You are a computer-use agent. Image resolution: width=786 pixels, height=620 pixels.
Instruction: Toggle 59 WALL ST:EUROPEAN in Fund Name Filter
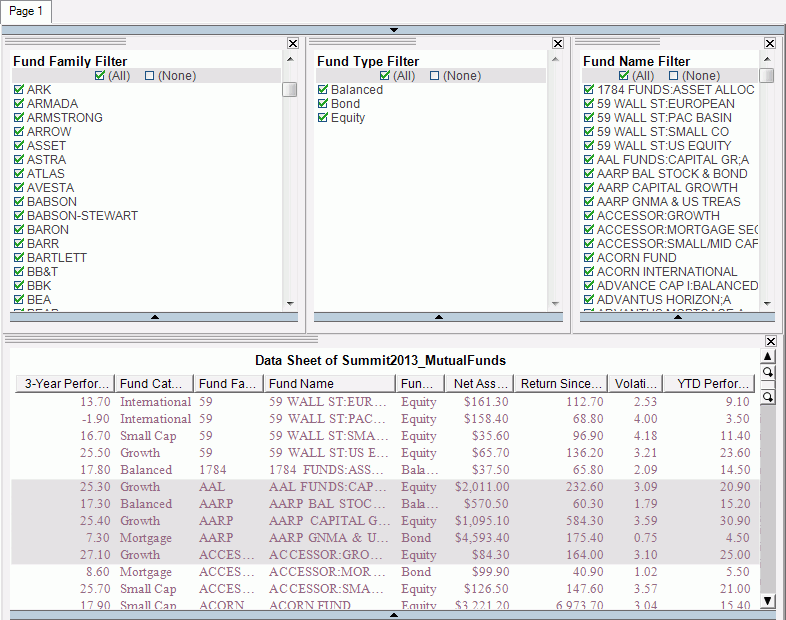pos(589,104)
